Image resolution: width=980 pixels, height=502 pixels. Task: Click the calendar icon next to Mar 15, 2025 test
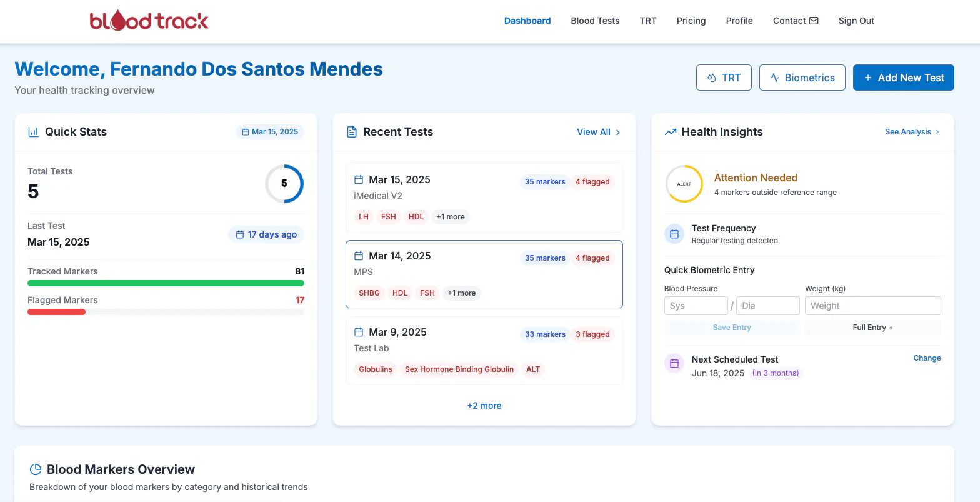[359, 179]
